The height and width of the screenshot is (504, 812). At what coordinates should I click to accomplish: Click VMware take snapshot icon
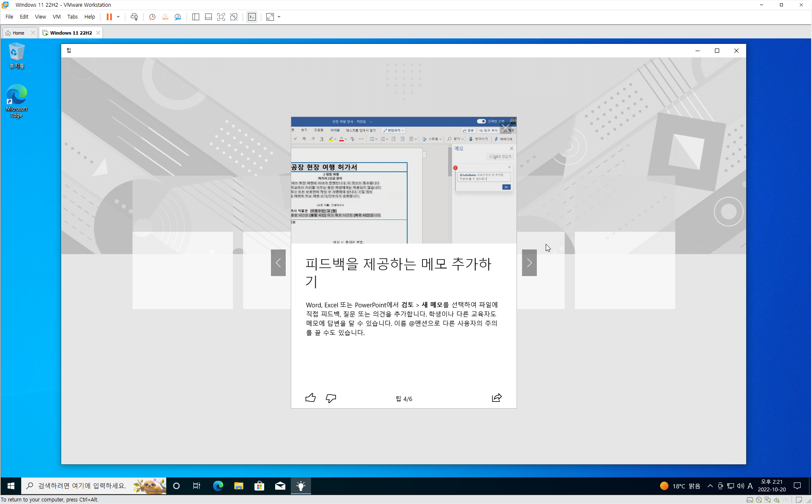(152, 17)
